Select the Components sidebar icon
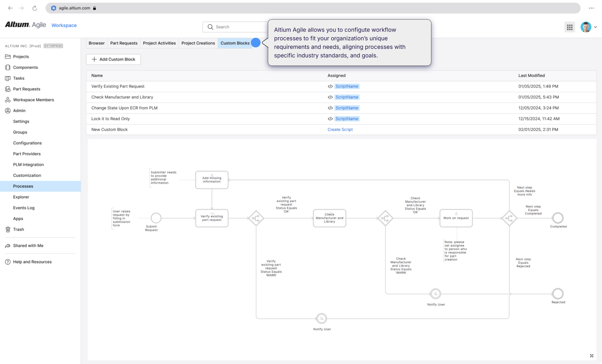 pos(8,67)
